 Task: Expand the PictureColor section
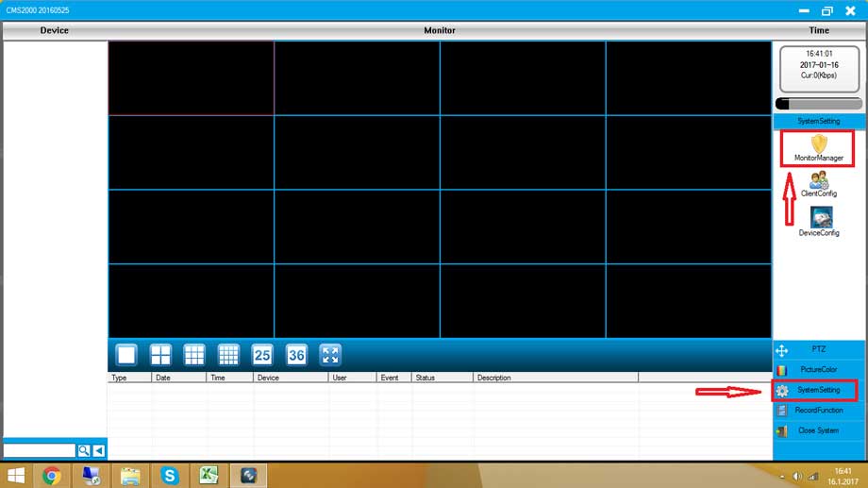point(817,370)
